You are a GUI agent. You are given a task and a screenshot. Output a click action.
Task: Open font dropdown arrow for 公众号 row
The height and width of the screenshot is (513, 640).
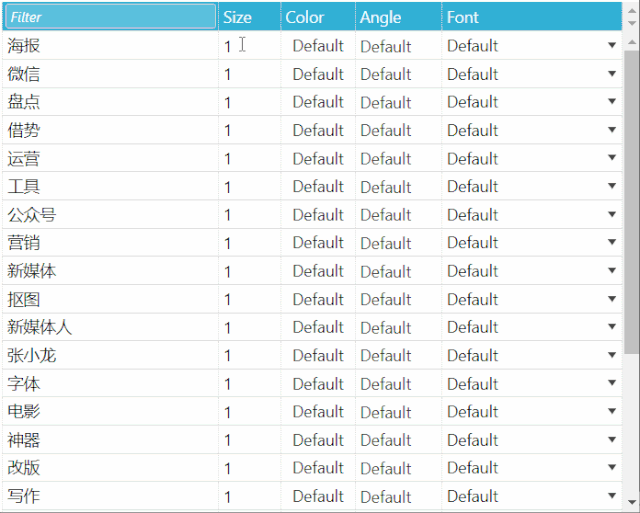coord(611,214)
